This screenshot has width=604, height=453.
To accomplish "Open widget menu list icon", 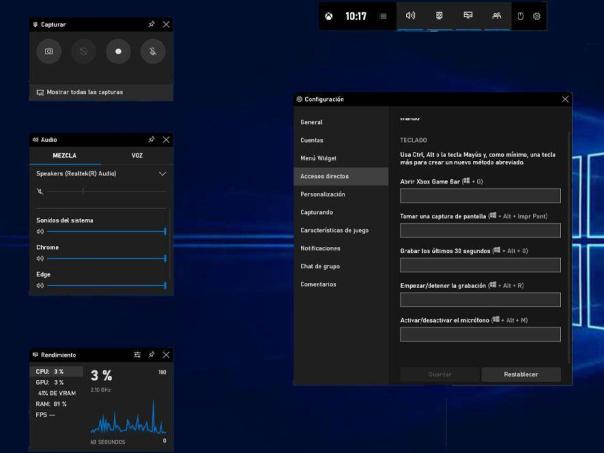I will coord(383,16).
